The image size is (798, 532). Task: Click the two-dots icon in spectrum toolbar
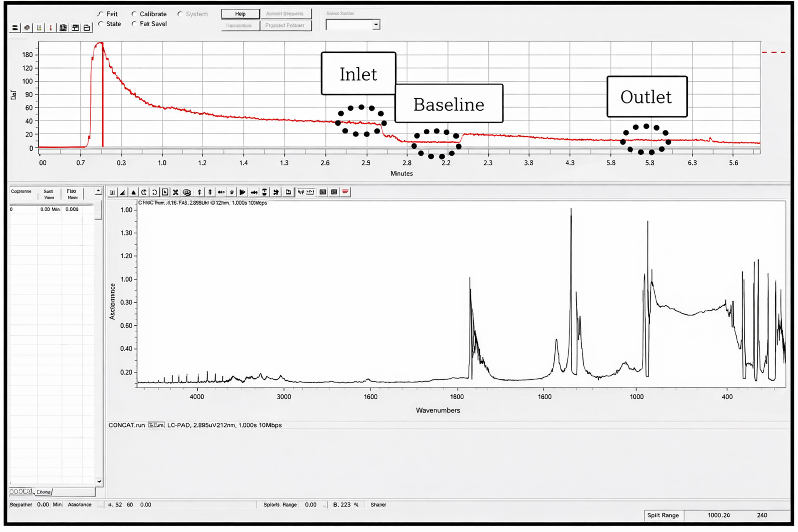[x=221, y=192]
